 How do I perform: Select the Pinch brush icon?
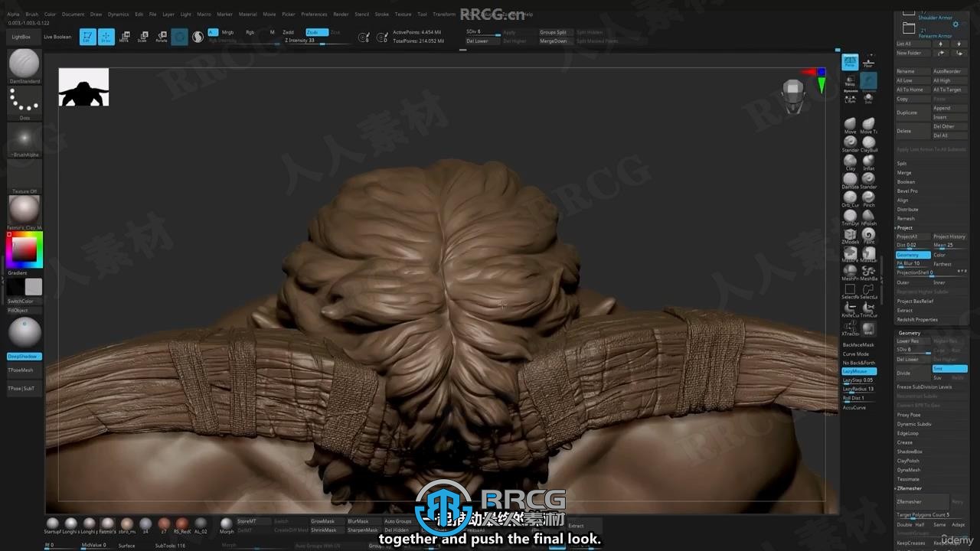[868, 198]
